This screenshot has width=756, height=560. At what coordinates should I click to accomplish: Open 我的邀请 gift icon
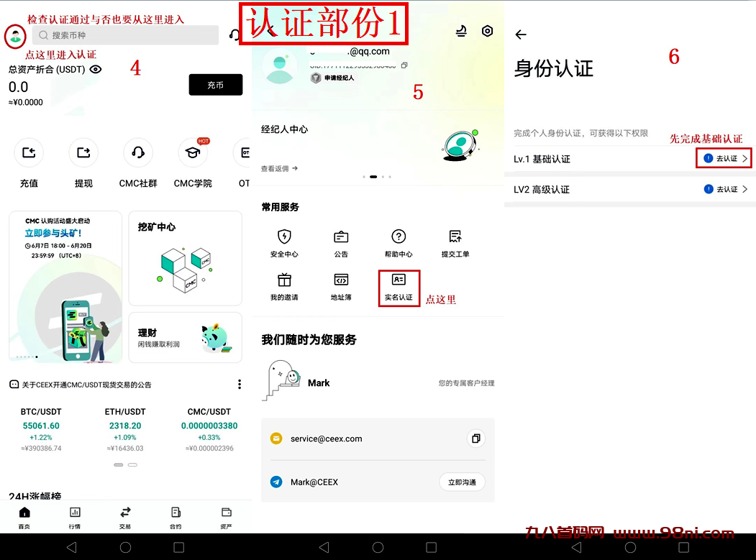[284, 286]
